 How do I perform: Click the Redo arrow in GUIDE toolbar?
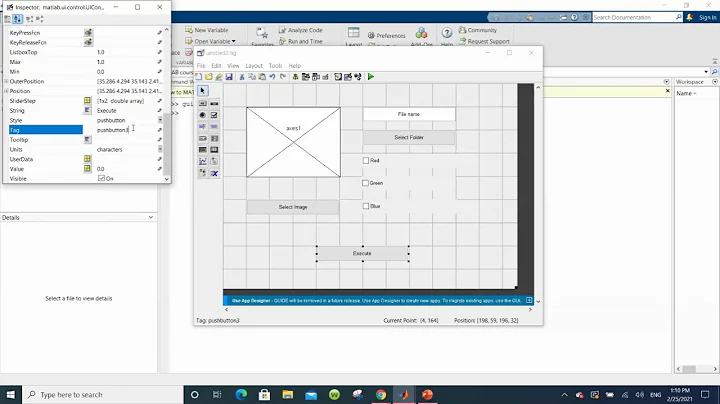point(283,77)
